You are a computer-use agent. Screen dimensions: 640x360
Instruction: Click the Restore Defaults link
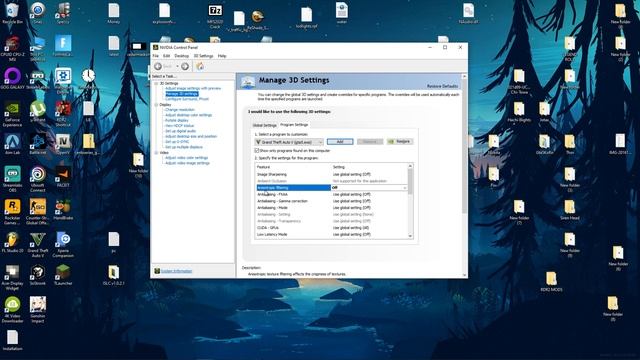(x=442, y=86)
